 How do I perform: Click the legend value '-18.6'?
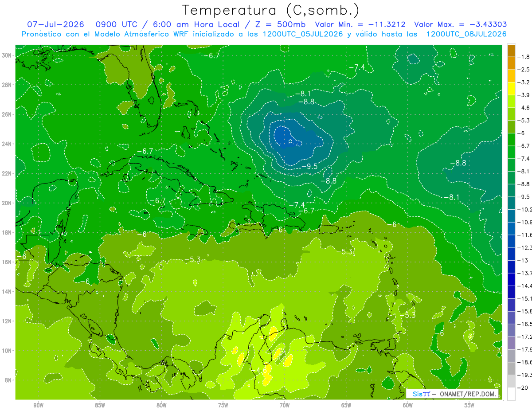pos(524,362)
